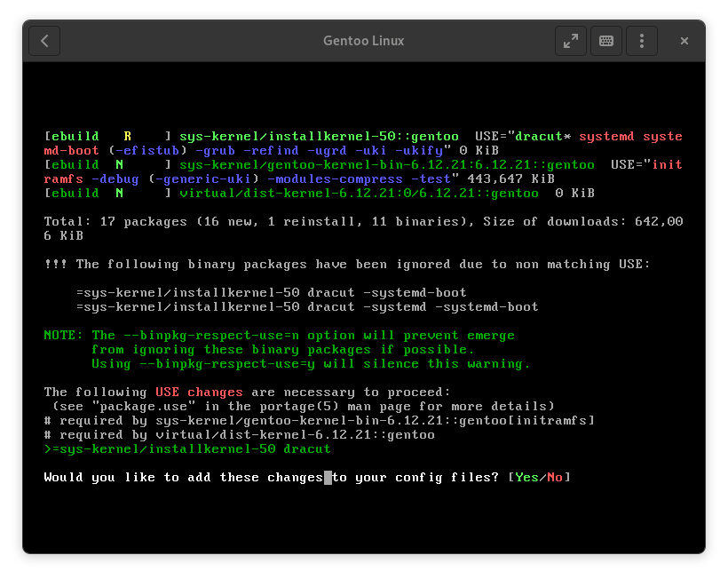Click the text cursor block after 'changes'
The height and width of the screenshot is (579, 728).
328,477
